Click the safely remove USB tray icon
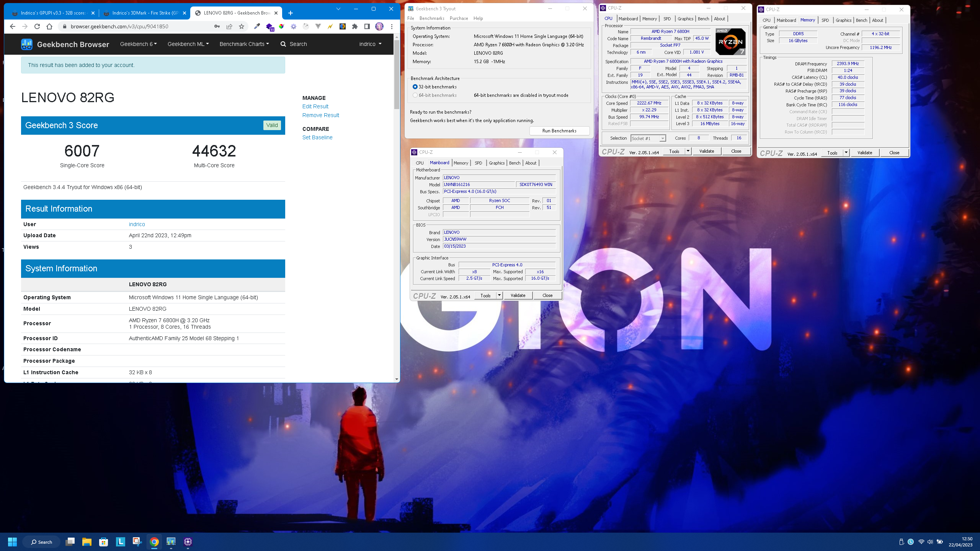Image resolution: width=980 pixels, height=551 pixels. [x=901, y=542]
